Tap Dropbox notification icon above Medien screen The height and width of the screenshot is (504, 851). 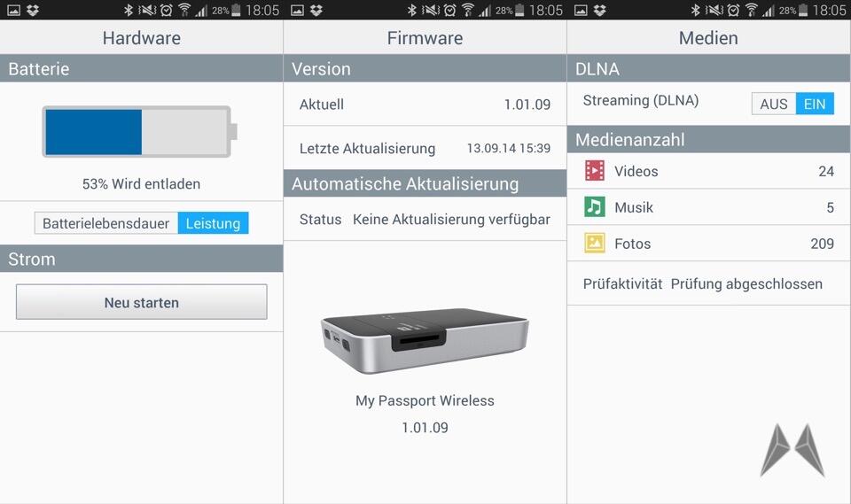pos(600,10)
